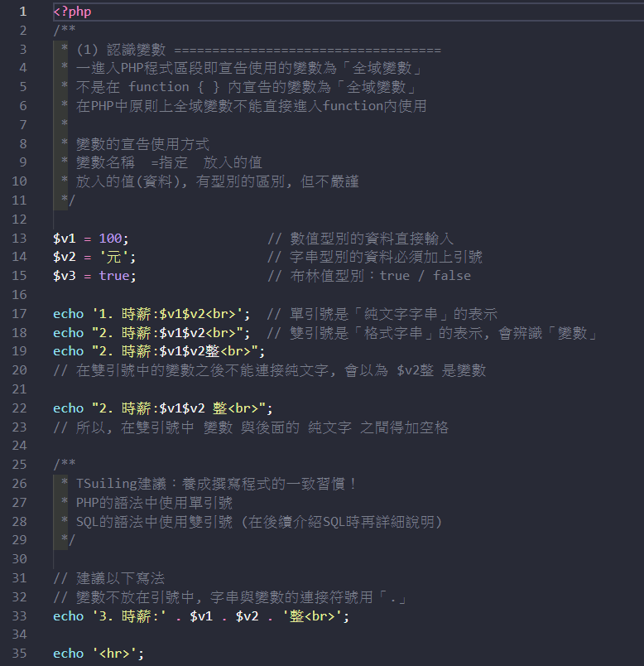Click line number 25 in the gutter
The width and height of the screenshot is (644, 666).
tap(20, 465)
